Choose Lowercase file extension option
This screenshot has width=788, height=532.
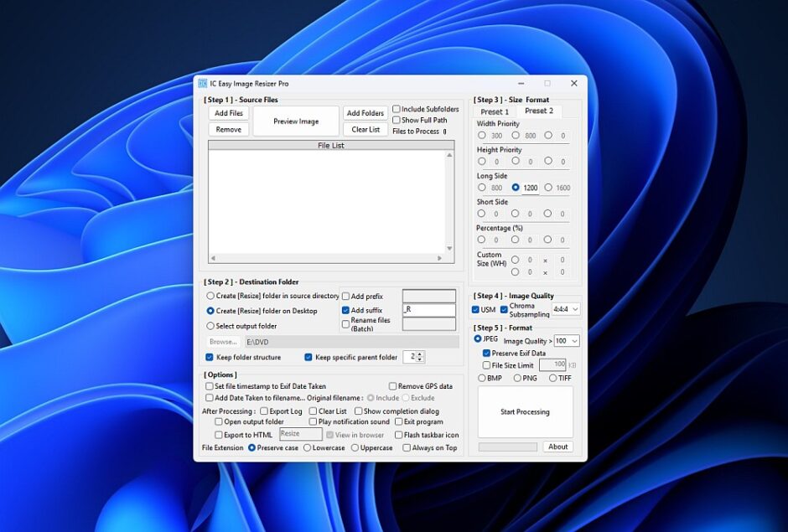[308, 447]
